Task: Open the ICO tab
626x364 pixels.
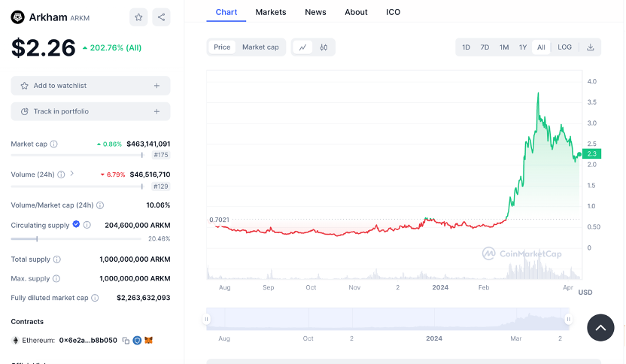Action: (393, 12)
